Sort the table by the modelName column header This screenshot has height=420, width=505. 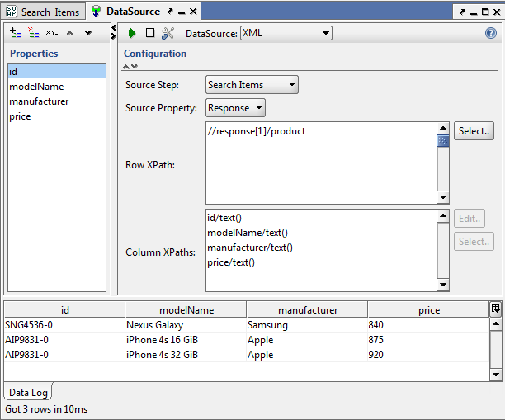(186, 310)
